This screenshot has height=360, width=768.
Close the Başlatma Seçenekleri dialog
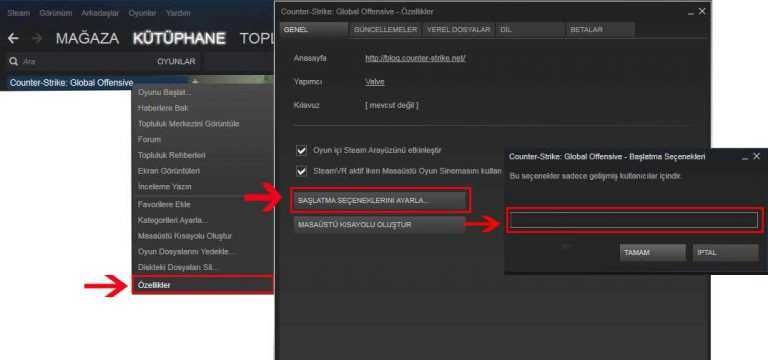(757, 156)
